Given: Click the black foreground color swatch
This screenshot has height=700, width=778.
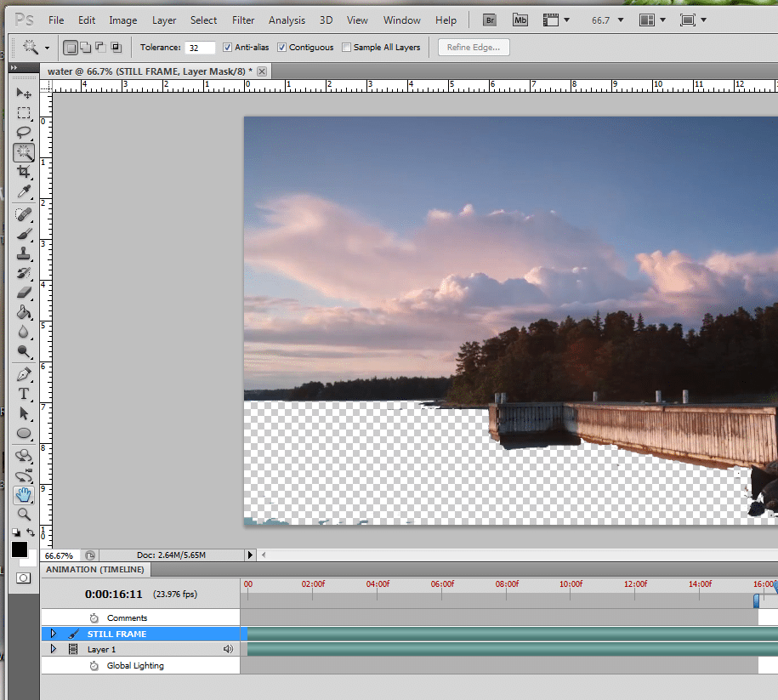Looking at the screenshot, I should tap(19, 549).
